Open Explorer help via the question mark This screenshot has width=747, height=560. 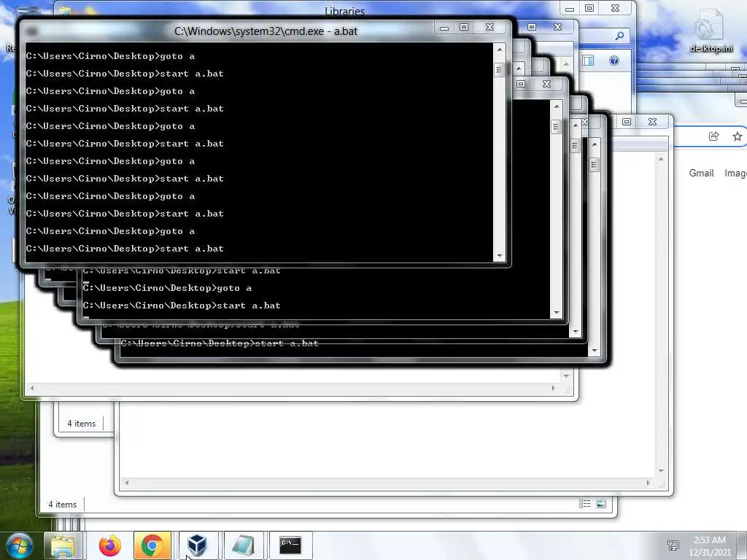[614, 61]
